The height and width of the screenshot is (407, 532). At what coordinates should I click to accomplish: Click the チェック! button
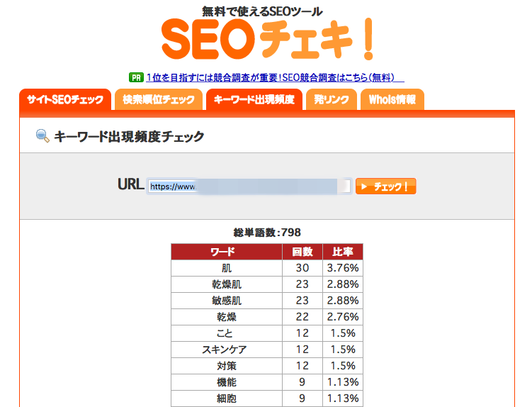point(386,186)
